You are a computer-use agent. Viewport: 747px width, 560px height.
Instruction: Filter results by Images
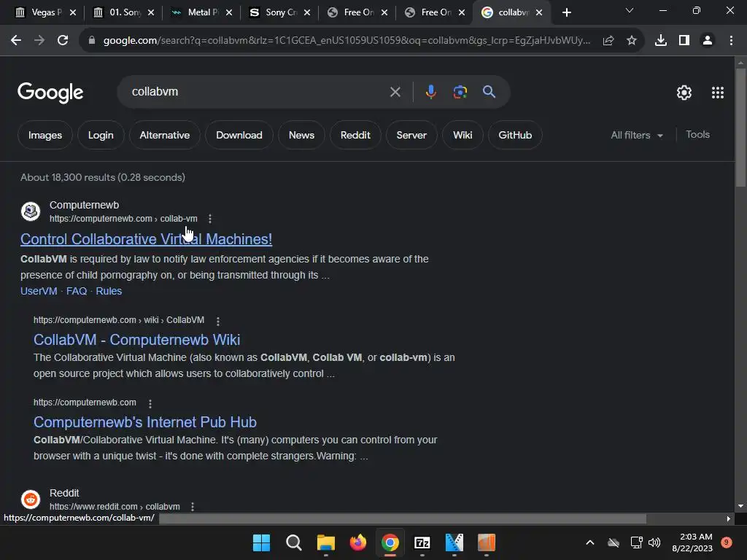point(44,135)
